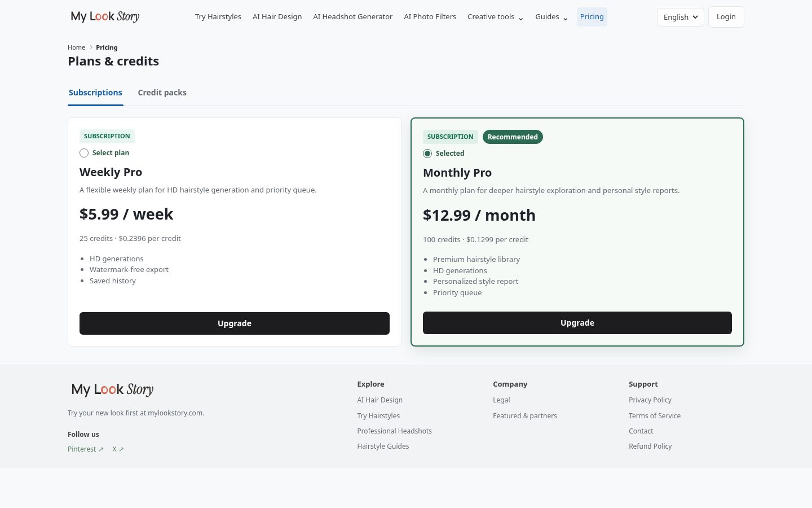Click the Pricing nav item
This screenshot has width=812, height=508.
coord(592,17)
